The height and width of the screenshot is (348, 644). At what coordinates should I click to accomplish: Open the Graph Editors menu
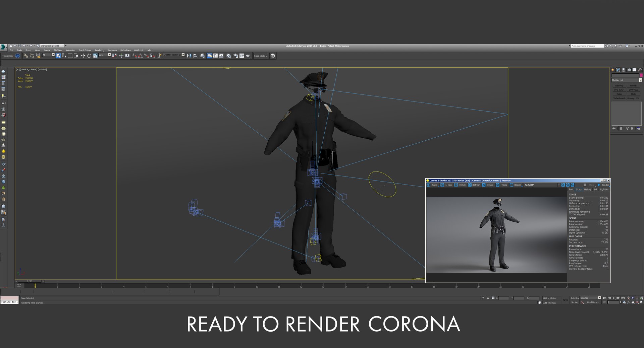(x=85, y=50)
